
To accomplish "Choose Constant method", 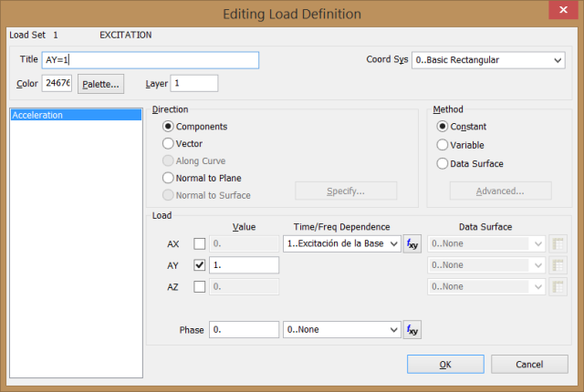I will (462, 127).
